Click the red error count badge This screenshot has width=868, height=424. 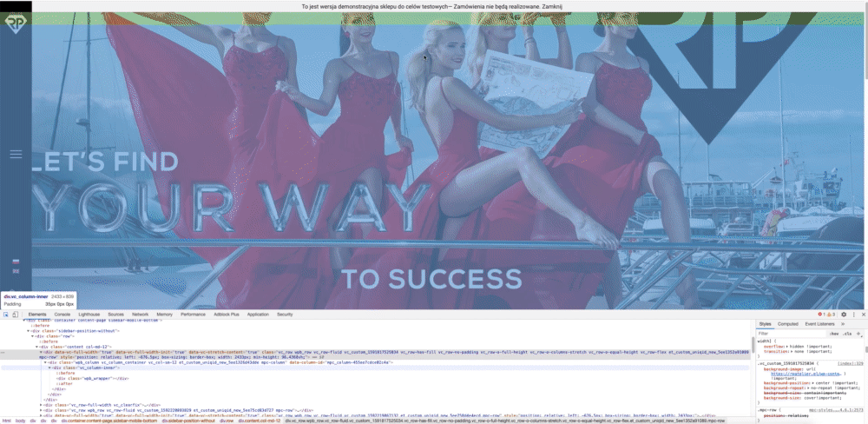(820, 315)
